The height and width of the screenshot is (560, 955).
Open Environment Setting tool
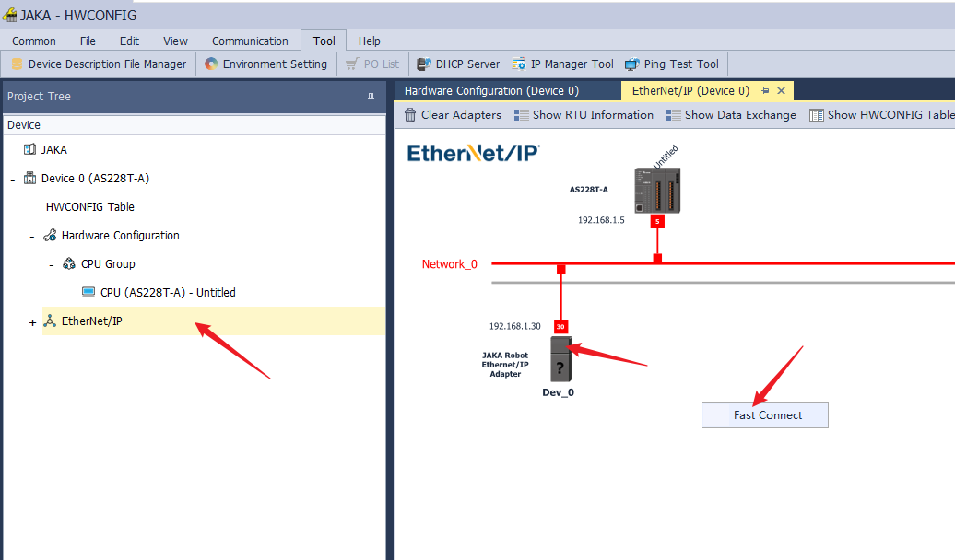click(265, 64)
